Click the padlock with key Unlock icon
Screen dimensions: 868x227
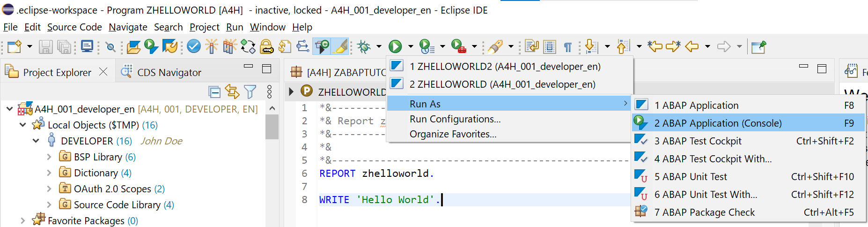267,46
